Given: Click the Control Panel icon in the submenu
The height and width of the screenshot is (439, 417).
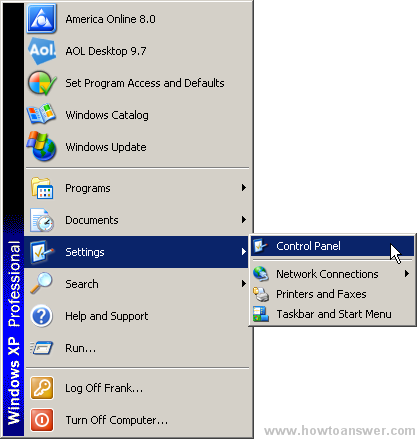Looking at the screenshot, I should tap(260, 246).
